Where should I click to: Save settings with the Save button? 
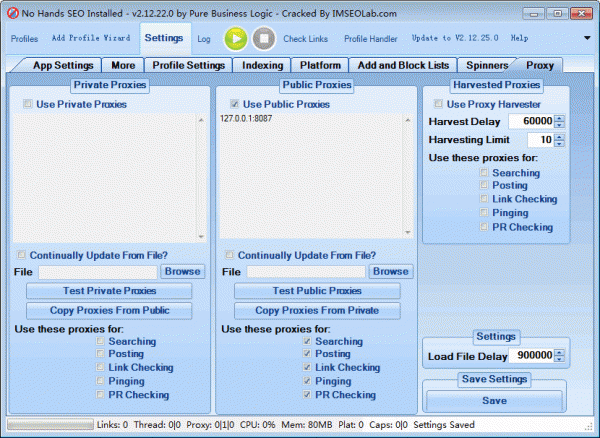[x=494, y=401]
